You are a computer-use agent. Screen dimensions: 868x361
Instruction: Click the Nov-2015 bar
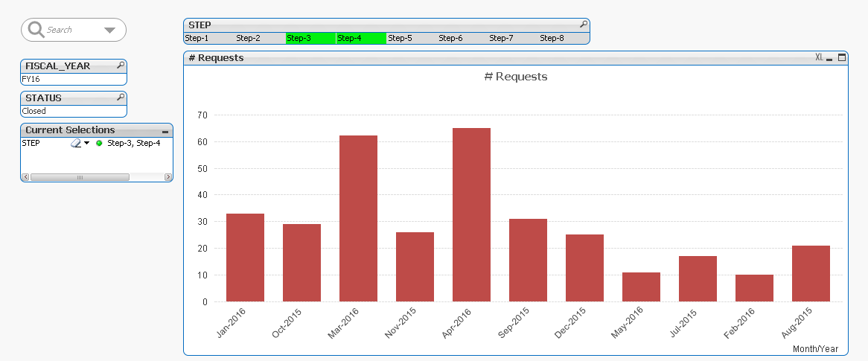pos(415,267)
